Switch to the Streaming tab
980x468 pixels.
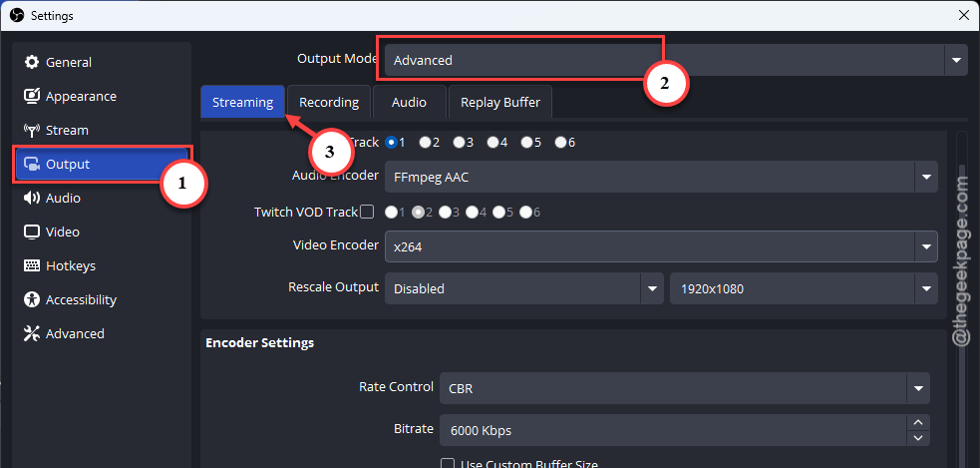pos(242,102)
